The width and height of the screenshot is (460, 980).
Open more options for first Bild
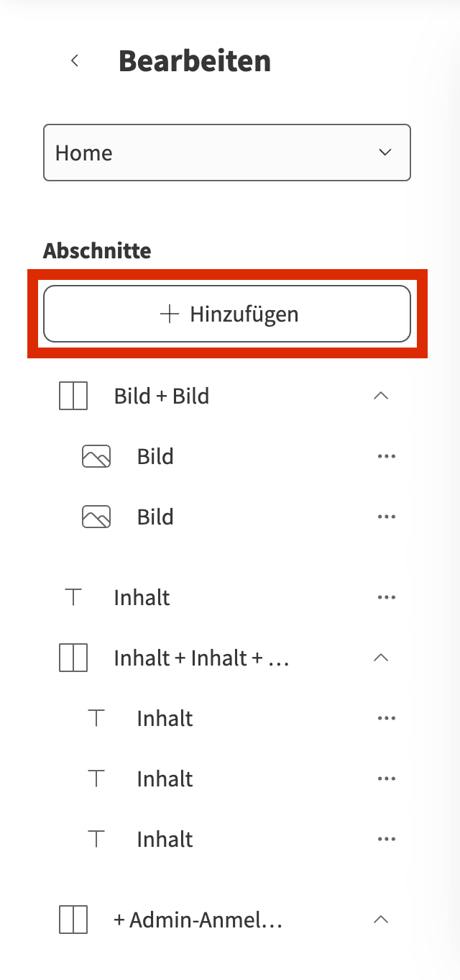pyautogui.click(x=387, y=456)
